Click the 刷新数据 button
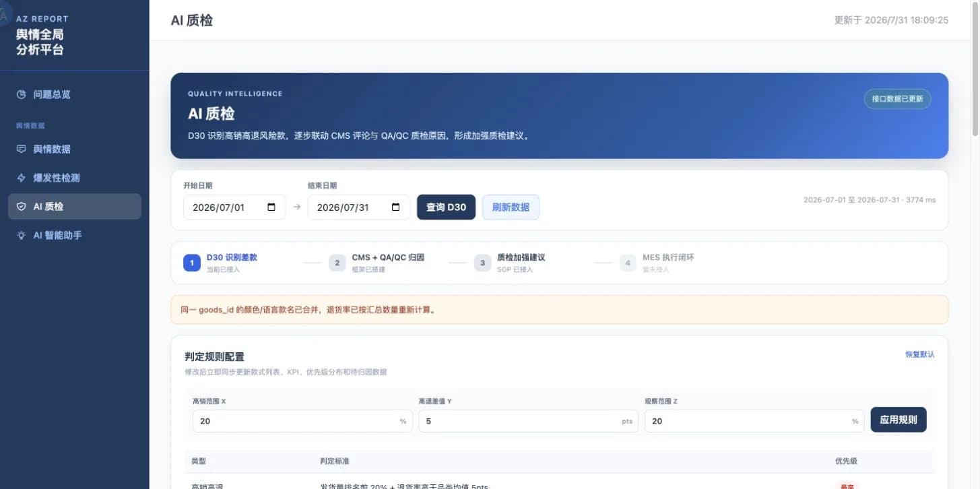 511,207
